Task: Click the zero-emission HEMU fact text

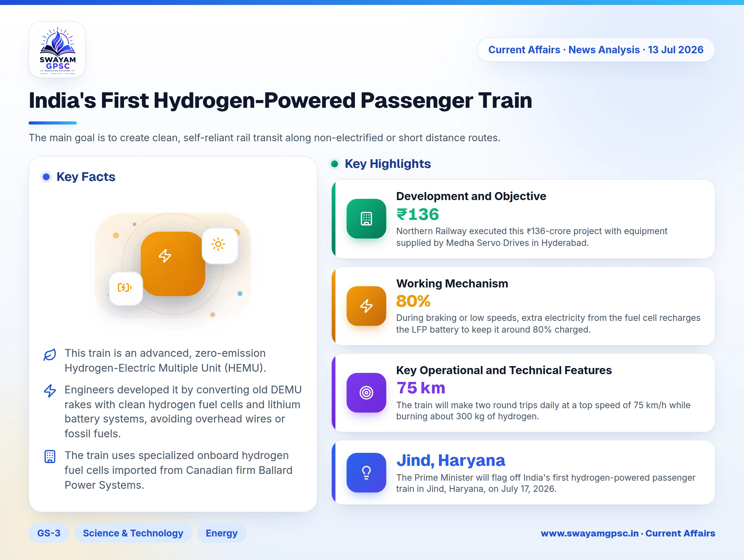Action: tap(165, 360)
